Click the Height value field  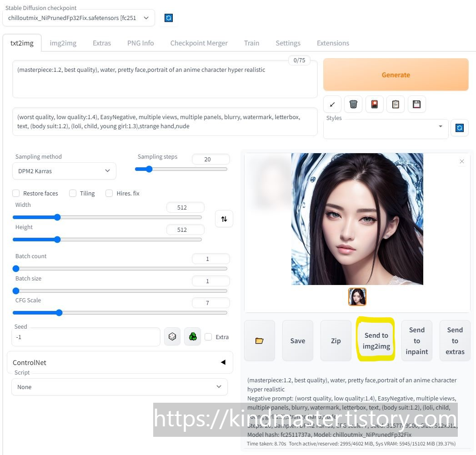click(185, 230)
